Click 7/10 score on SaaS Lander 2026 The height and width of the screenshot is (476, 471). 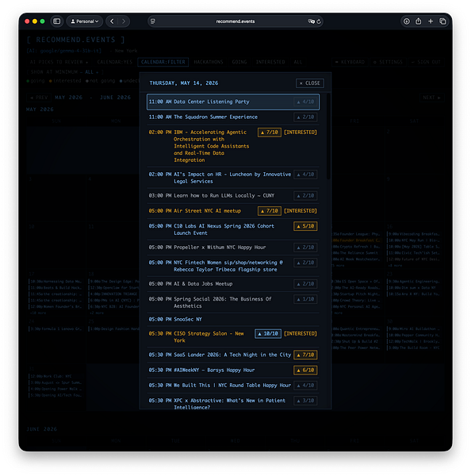pyautogui.click(x=305, y=355)
